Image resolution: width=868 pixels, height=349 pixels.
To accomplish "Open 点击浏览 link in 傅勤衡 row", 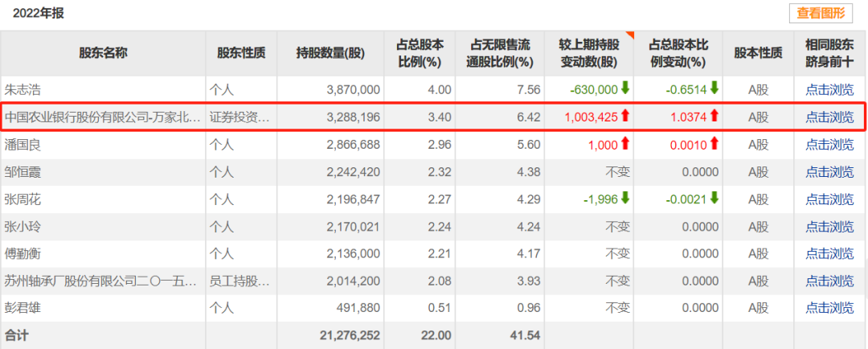I will click(x=829, y=254).
